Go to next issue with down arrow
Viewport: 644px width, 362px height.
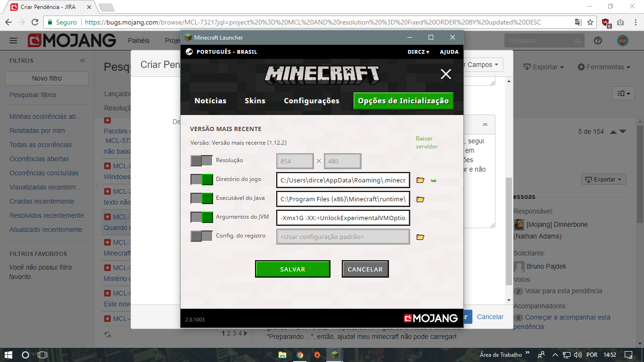click(623, 132)
